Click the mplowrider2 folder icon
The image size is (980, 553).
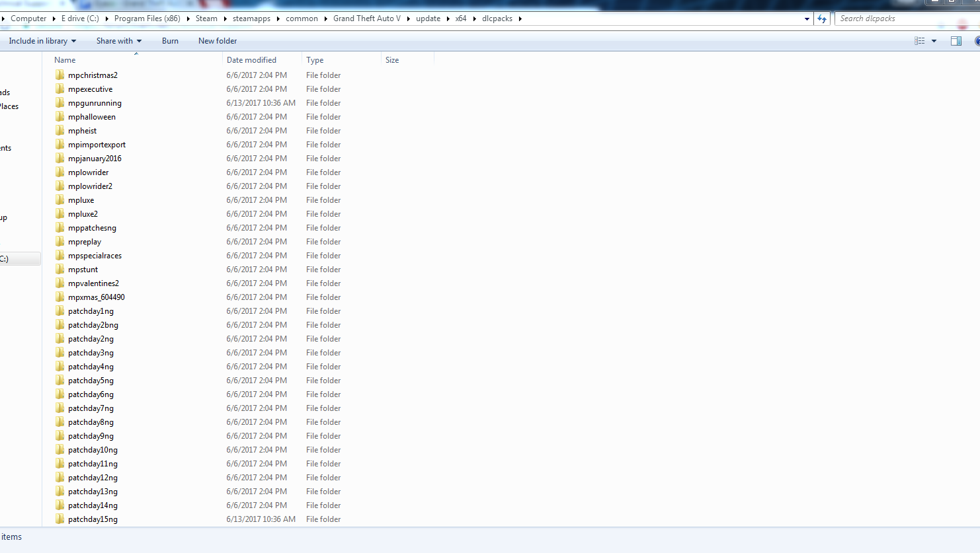pos(60,186)
